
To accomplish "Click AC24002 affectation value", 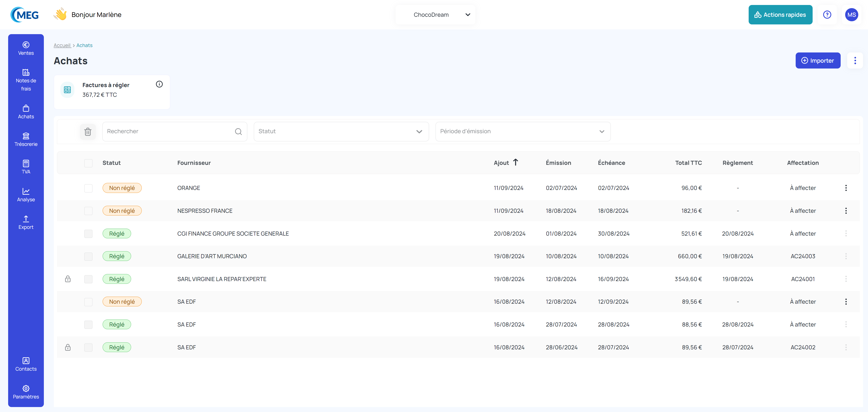I will [x=803, y=347].
